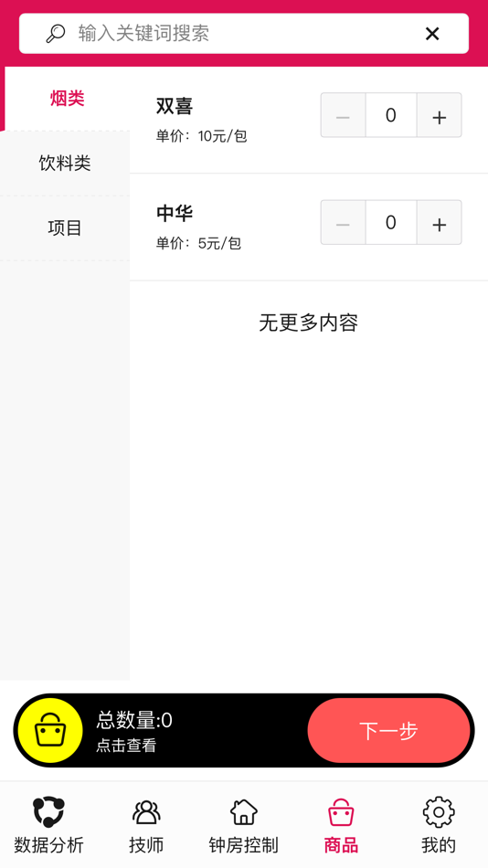
Task: Open the 技师 people icon tab
Action: point(146,812)
